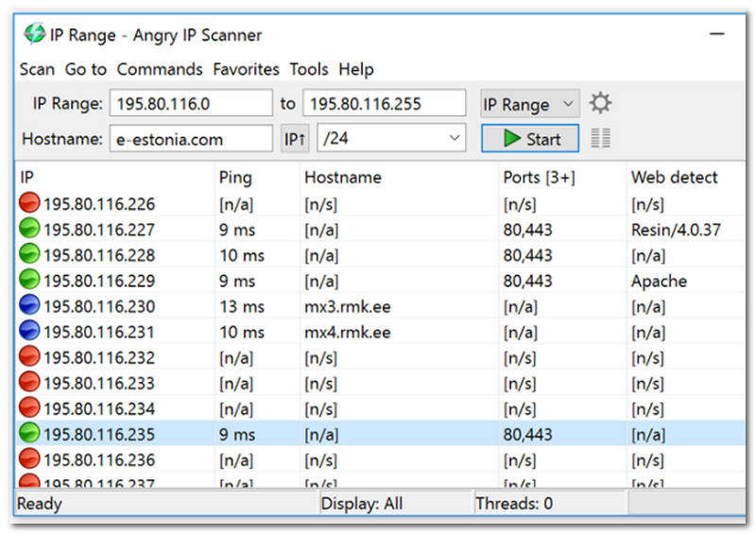This screenshot has height=534, width=756.
Task: Click red status icon for 195.80.116.226
Action: [29, 203]
